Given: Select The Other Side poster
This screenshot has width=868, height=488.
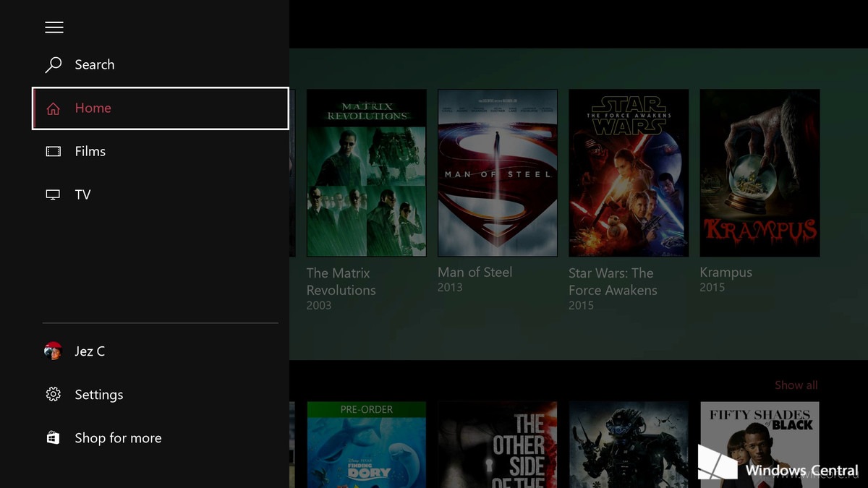Looking at the screenshot, I should coord(498,445).
